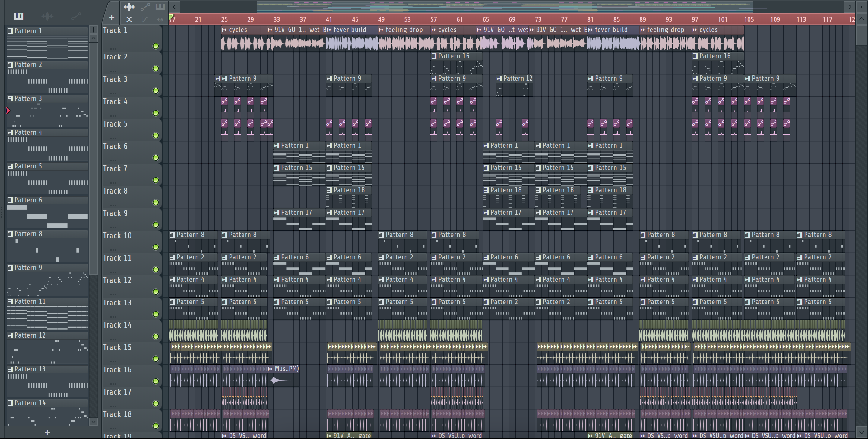Click the X crossfade tool icon
The image size is (868, 439).
pos(129,19)
